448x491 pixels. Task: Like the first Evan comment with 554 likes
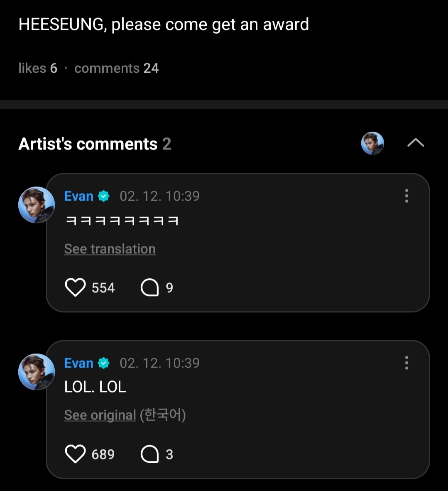[x=75, y=287]
